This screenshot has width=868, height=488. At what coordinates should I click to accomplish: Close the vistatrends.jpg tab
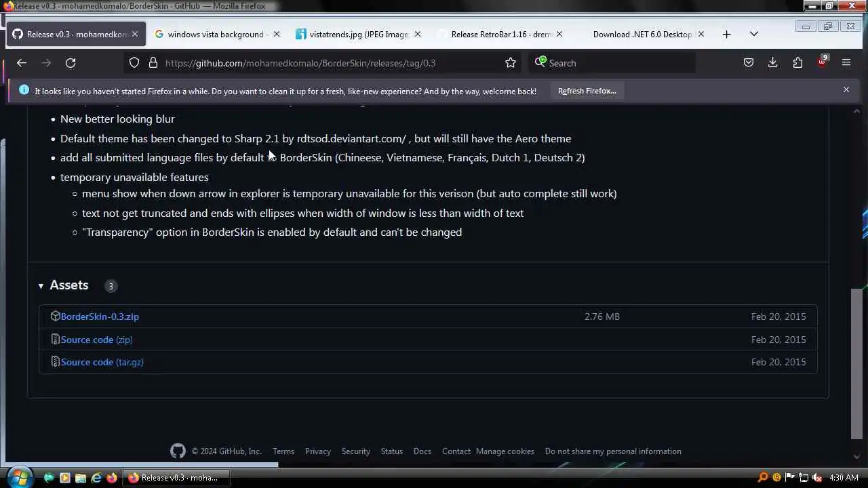pyautogui.click(x=418, y=34)
